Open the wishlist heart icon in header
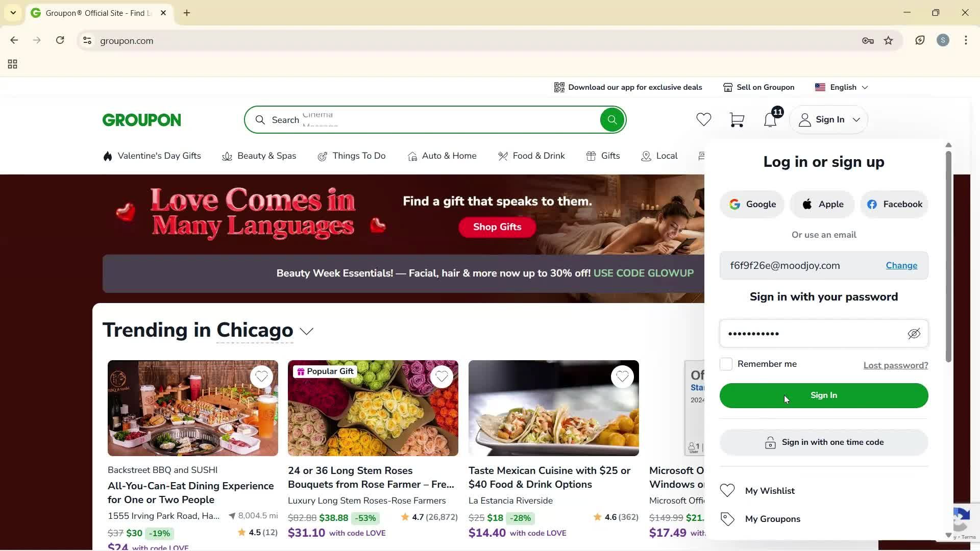The image size is (980, 551). pos(703,120)
